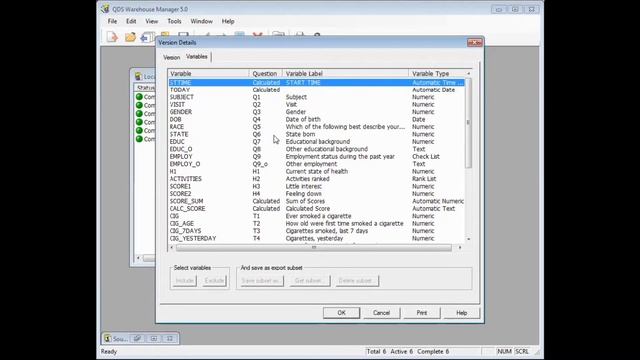
Task: Click the variable list horizontal scrollbar thumb
Action: coord(313,247)
